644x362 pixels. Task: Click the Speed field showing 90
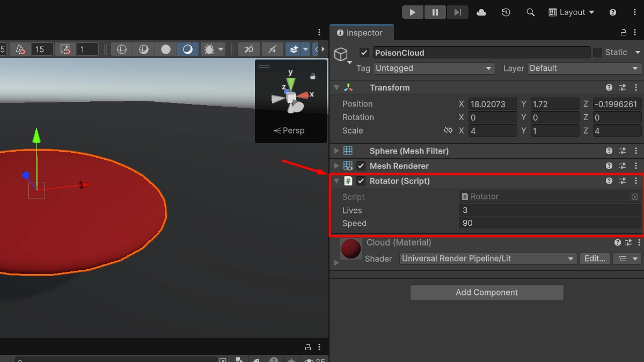click(x=550, y=223)
